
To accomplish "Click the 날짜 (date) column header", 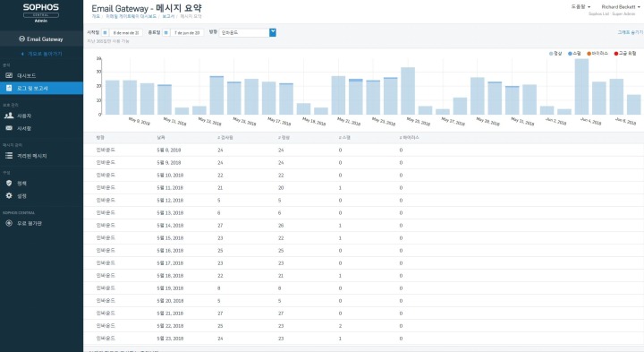I will (161, 138).
